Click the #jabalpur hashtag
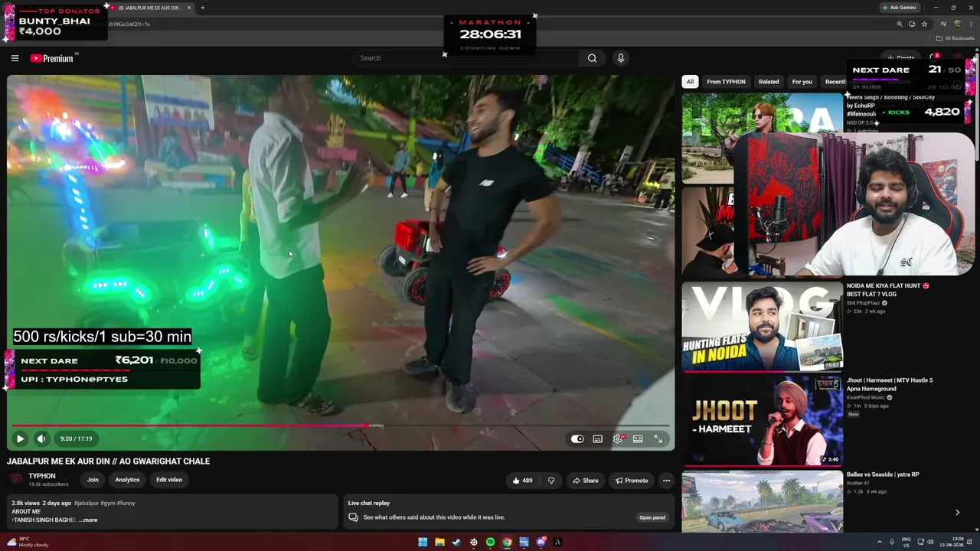 click(x=87, y=504)
